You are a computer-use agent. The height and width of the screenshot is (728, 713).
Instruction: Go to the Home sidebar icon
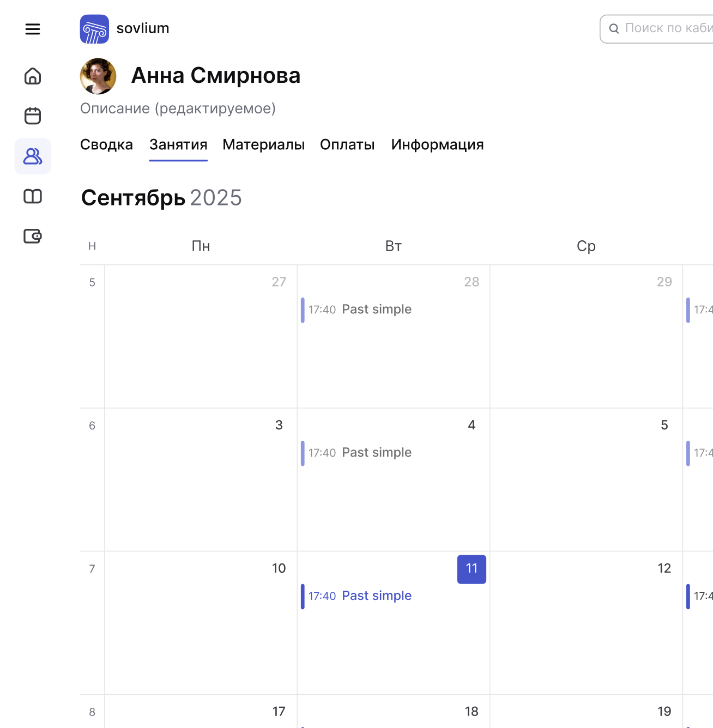tap(33, 76)
